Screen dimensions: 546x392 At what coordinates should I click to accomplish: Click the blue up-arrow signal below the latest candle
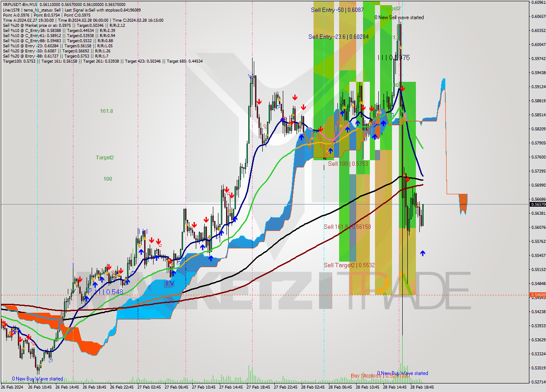422,253
